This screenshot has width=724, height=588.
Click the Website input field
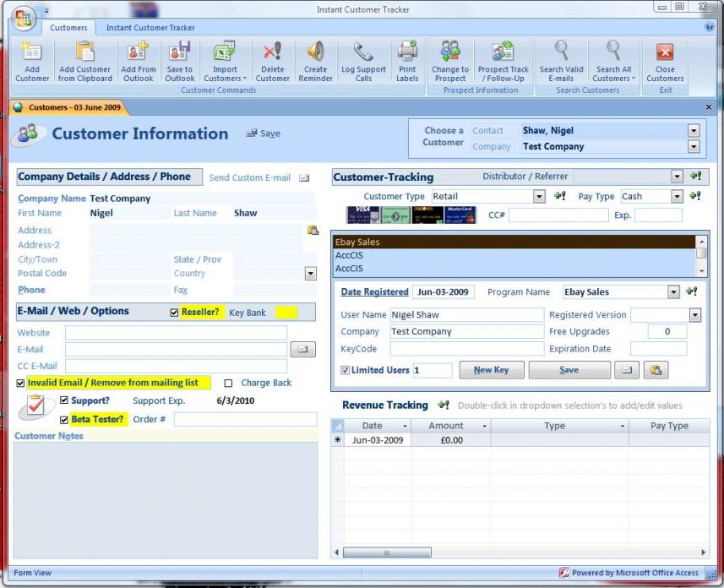[176, 333]
